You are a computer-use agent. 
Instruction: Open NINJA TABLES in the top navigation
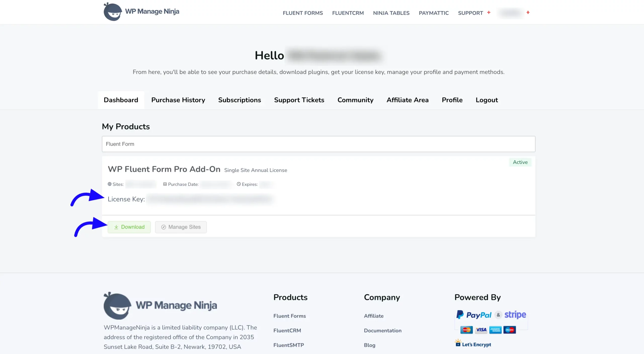(391, 13)
